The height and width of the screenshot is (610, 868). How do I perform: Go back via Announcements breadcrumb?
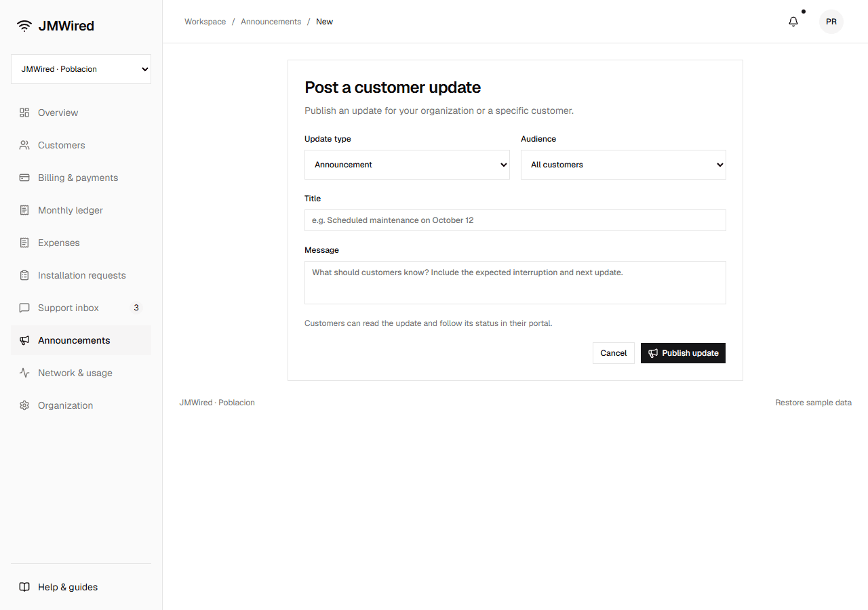tap(271, 22)
